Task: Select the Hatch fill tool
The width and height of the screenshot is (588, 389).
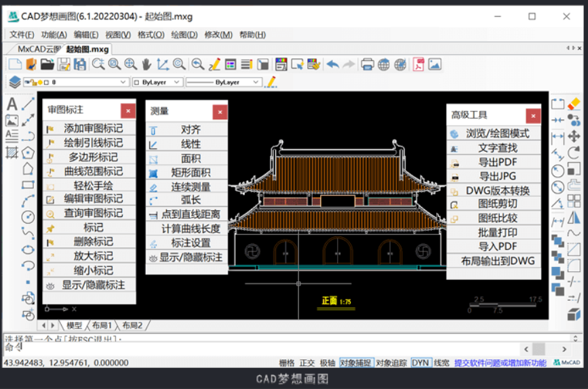Action: click(12, 152)
